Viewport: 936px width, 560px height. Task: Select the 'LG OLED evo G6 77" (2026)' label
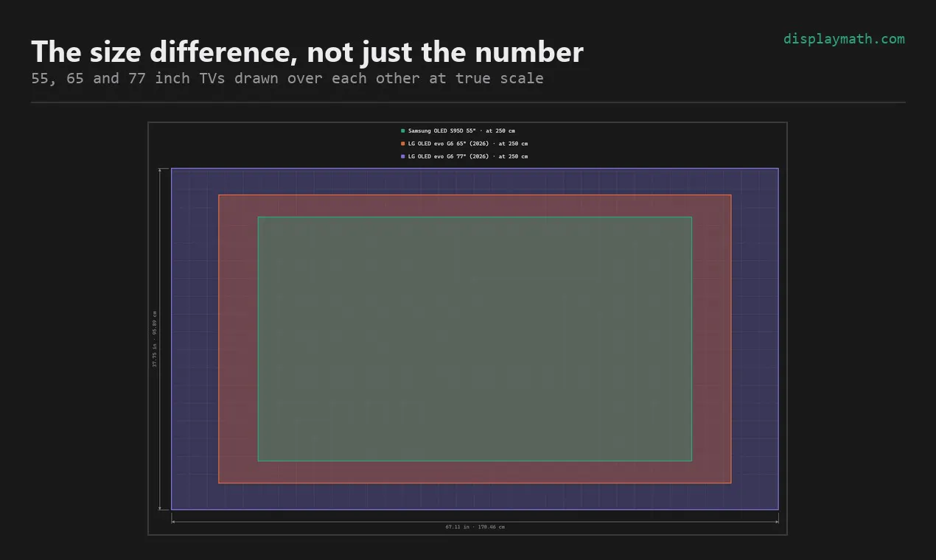click(448, 156)
